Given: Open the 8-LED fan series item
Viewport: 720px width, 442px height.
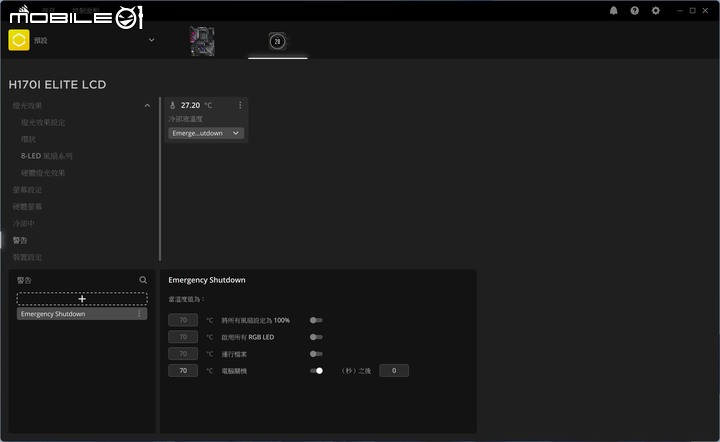Looking at the screenshot, I should (46, 156).
